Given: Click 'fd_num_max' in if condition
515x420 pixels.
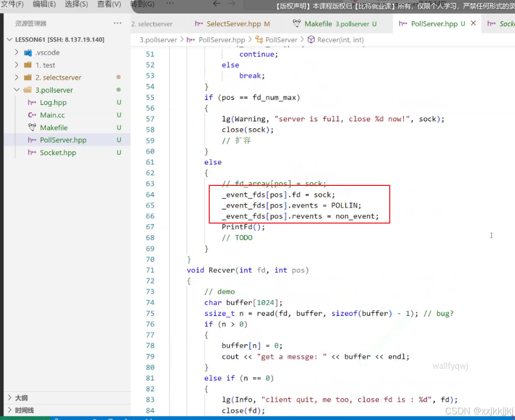Looking at the screenshot, I should click(274, 97).
